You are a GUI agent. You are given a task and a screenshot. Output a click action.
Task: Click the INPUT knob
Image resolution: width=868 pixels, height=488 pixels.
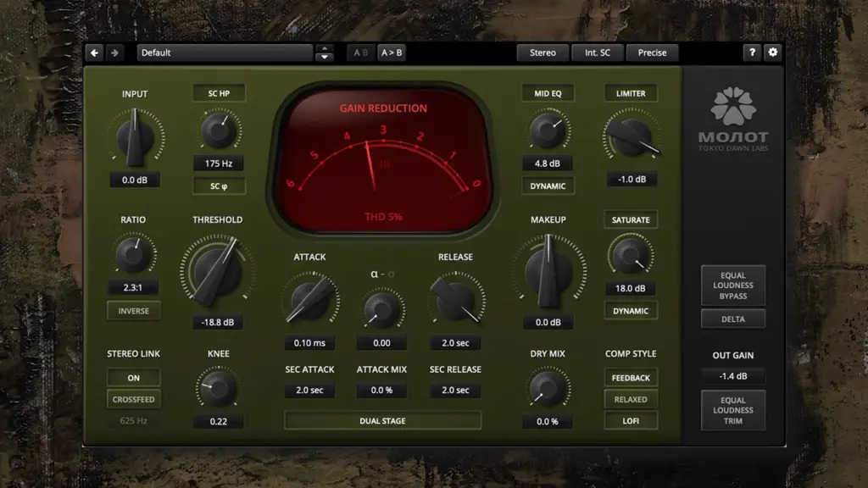(135, 137)
